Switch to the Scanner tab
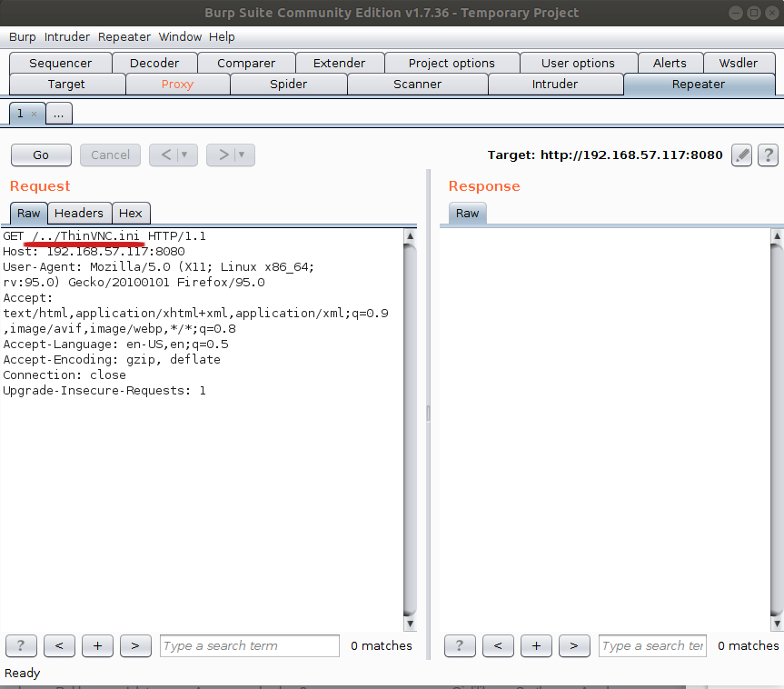The image size is (784, 689). [x=418, y=84]
